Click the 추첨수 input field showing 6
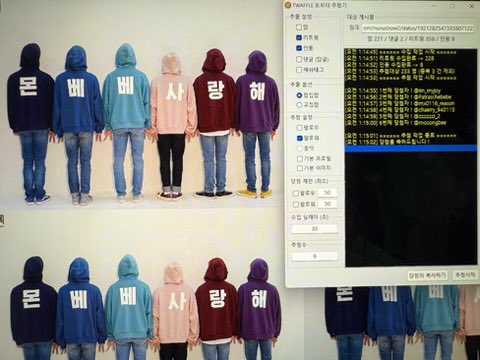Screen dimensions: 480x360 (x=315, y=256)
